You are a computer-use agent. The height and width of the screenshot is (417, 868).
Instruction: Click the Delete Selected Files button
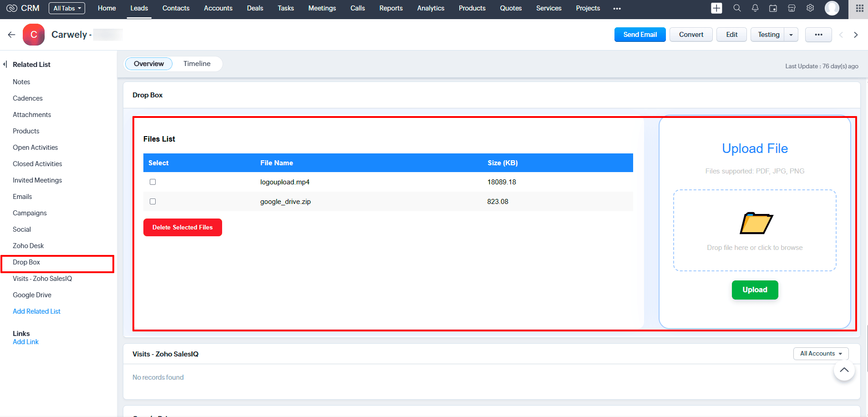183,227
